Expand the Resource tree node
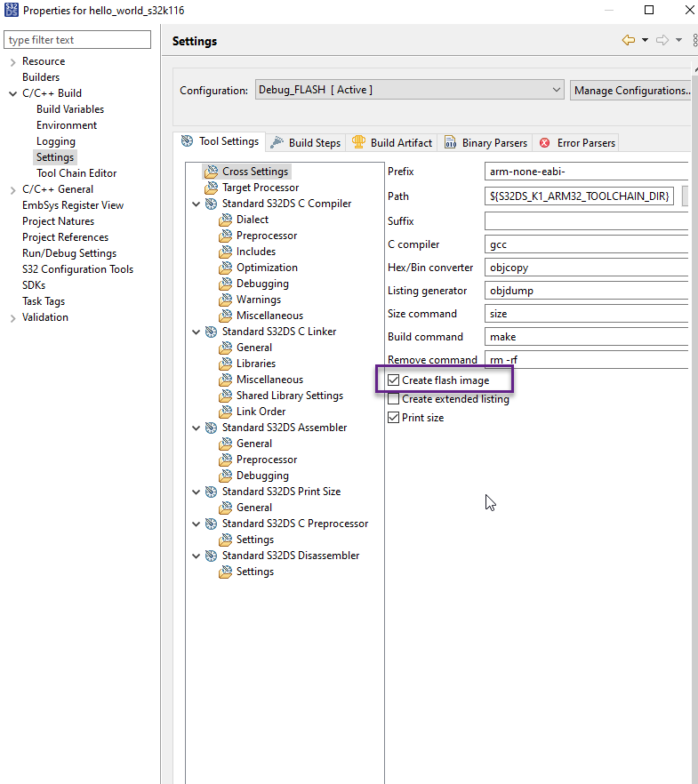The width and height of the screenshot is (698, 784). click(x=13, y=62)
